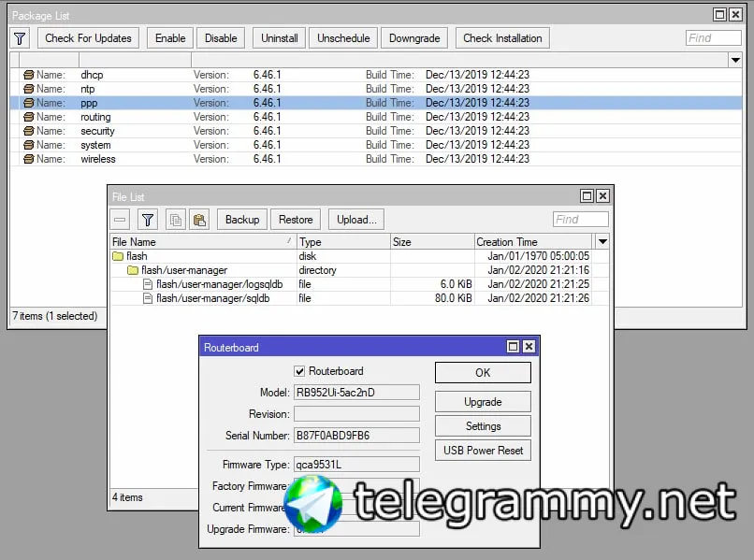This screenshot has width=754, height=560.
Task: Click USB Power Reset button
Action: point(483,451)
